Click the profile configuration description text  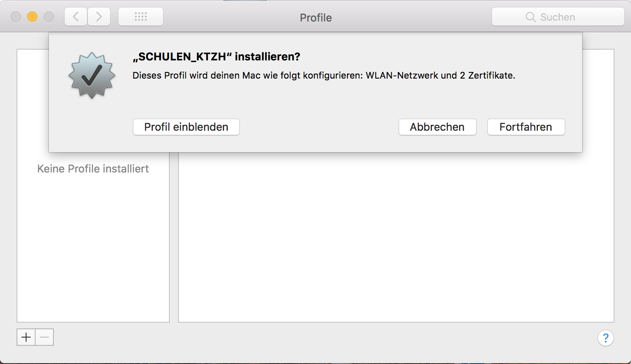pos(323,76)
